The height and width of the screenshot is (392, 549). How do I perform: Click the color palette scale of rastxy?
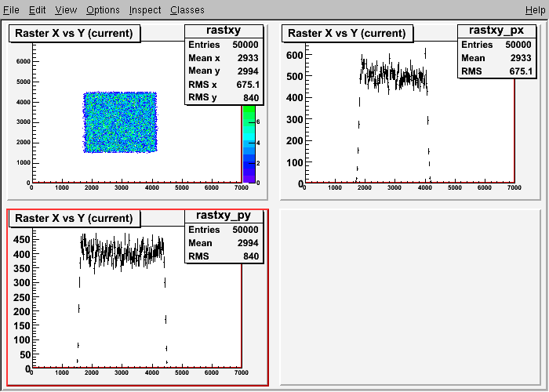[x=249, y=143]
